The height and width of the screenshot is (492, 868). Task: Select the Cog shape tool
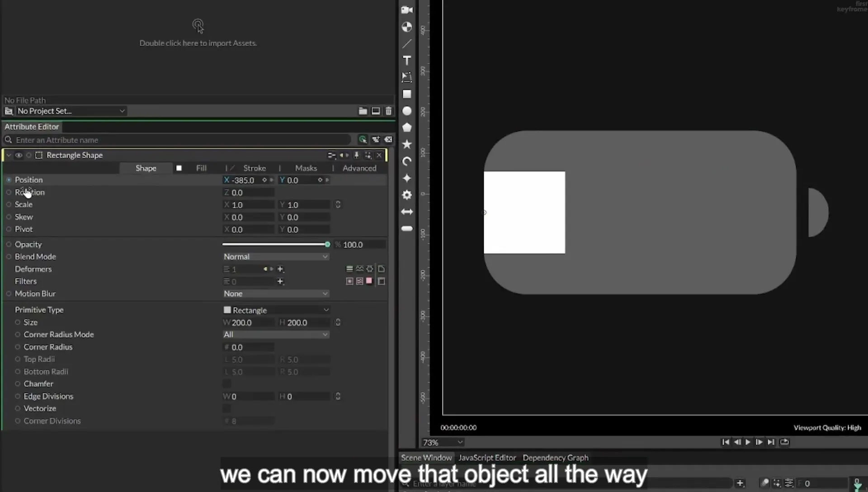coord(407,195)
